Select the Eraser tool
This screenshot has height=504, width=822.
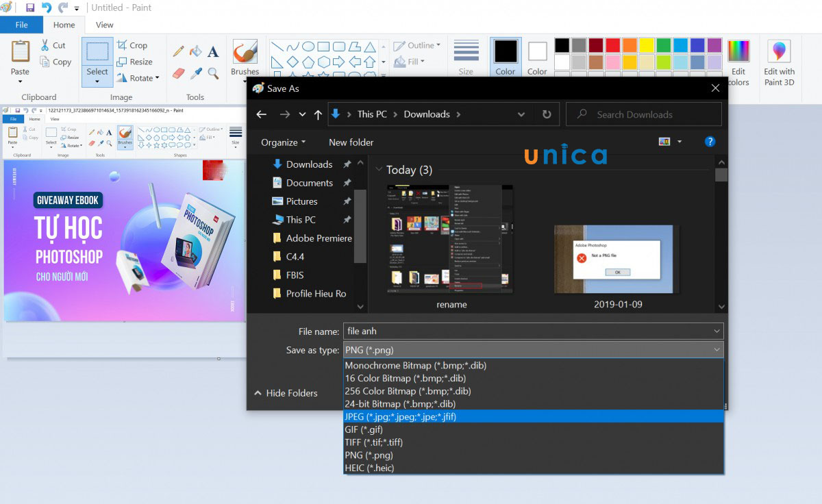(178, 72)
